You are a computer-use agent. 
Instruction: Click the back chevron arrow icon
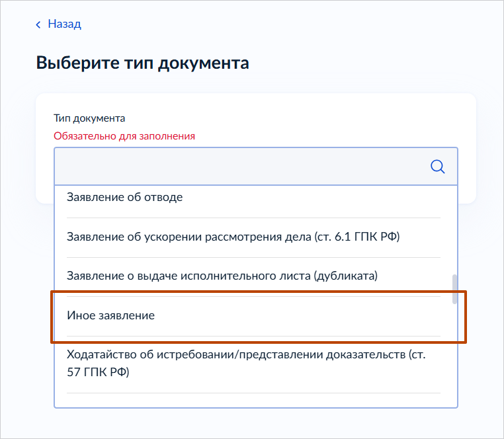point(38,24)
